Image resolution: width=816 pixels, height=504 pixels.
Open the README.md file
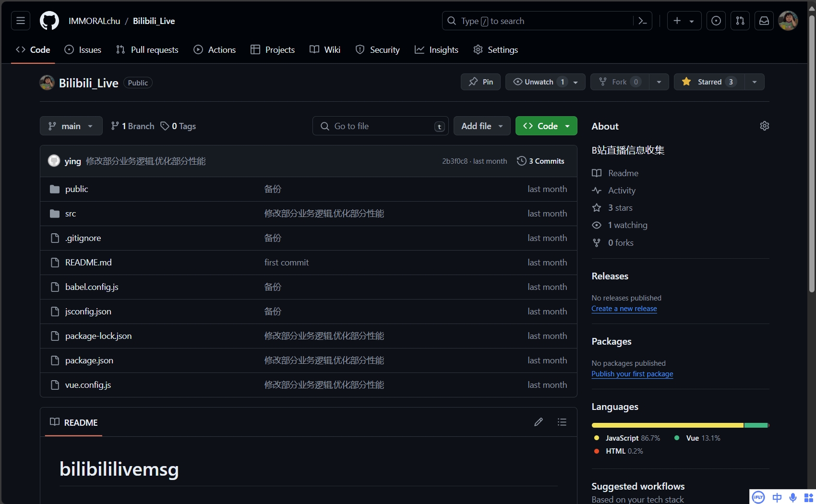pyautogui.click(x=88, y=263)
